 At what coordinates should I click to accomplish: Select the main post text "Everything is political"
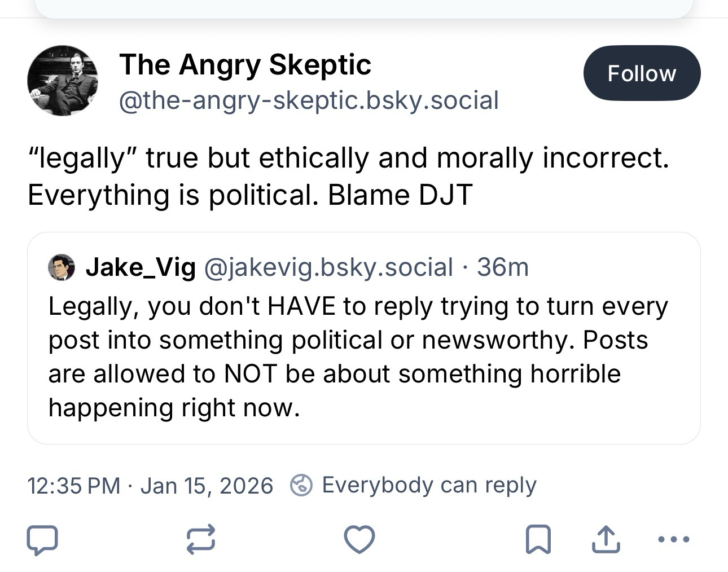point(169,195)
